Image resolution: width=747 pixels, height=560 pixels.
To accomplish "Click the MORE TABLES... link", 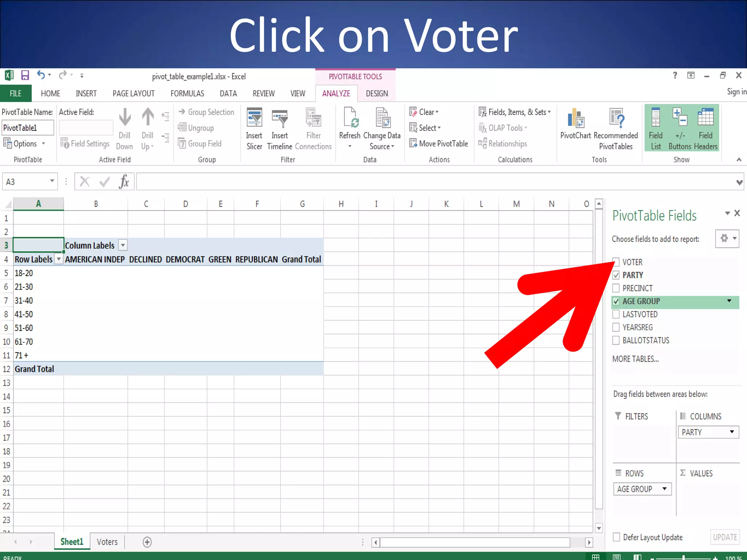I will pyautogui.click(x=635, y=359).
